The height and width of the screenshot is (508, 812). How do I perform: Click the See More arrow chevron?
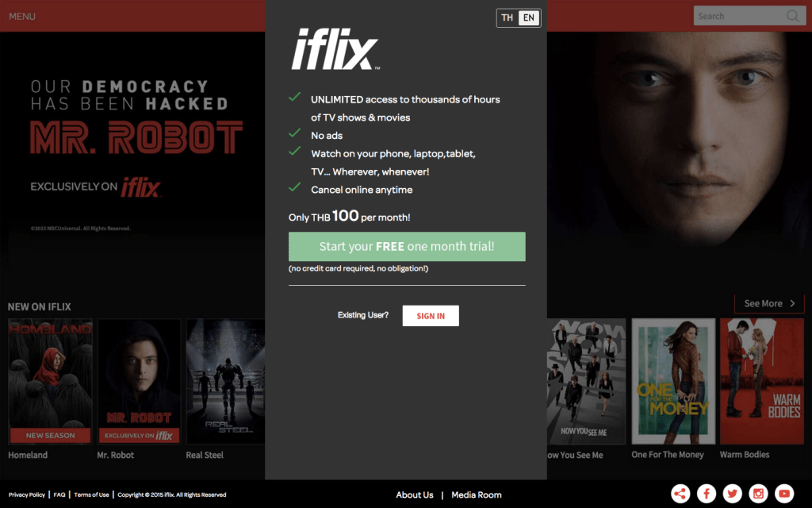[792, 304]
